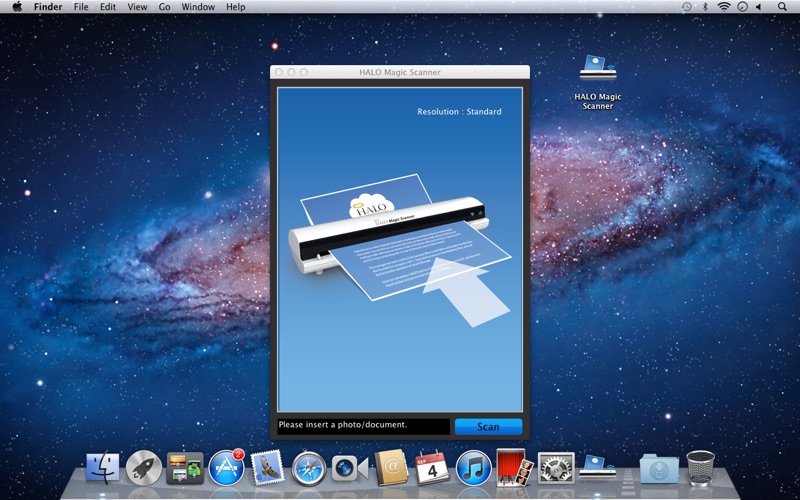Open the File menu
800x500 pixels.
click(80, 7)
